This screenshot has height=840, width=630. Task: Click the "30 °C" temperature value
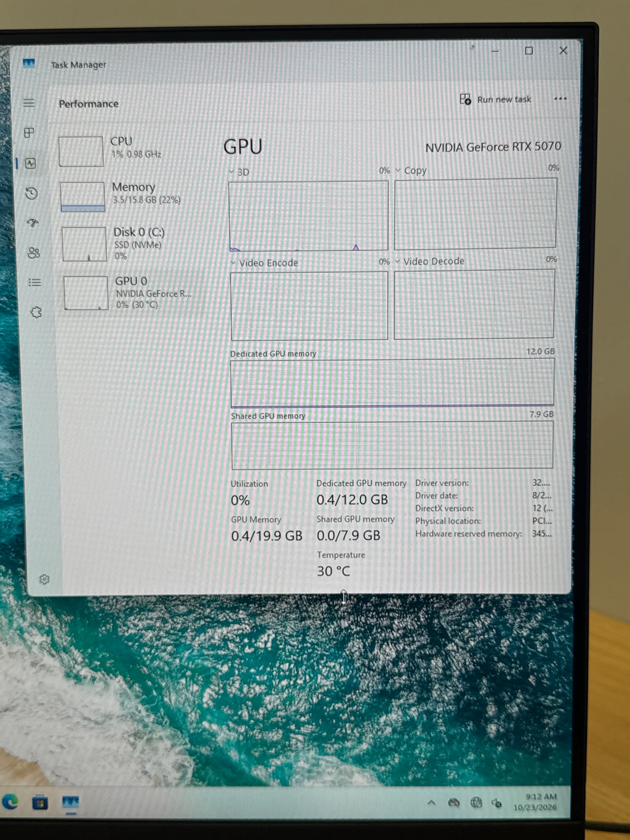pos(333,571)
